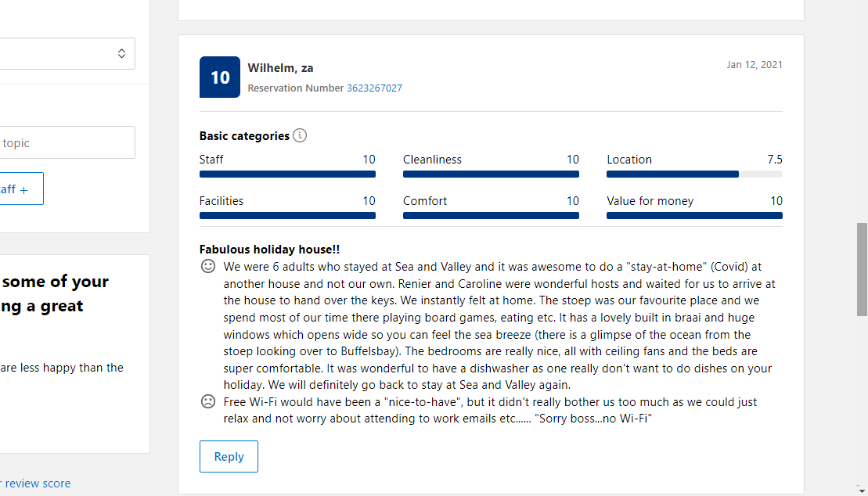This screenshot has width=868, height=496.
Task: Click the Facilities rating bar
Action: click(x=287, y=216)
